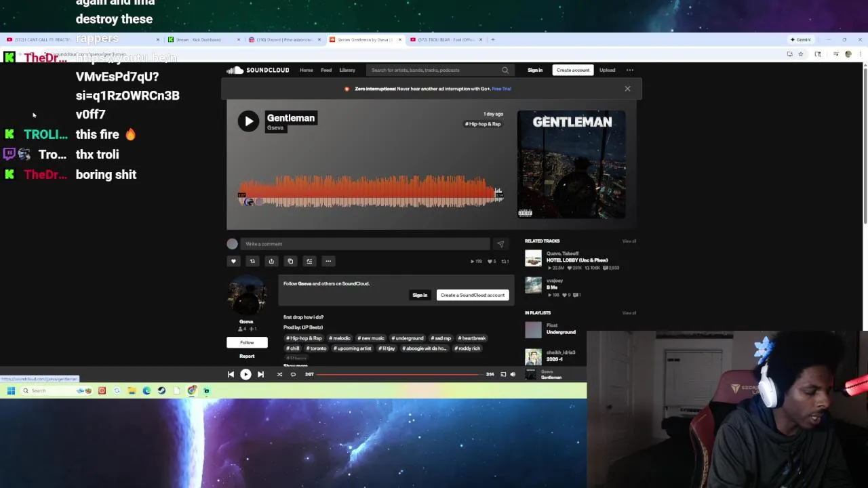Image resolution: width=868 pixels, height=488 pixels.
Task: Toggle shuffle in the player bar
Action: point(279,374)
